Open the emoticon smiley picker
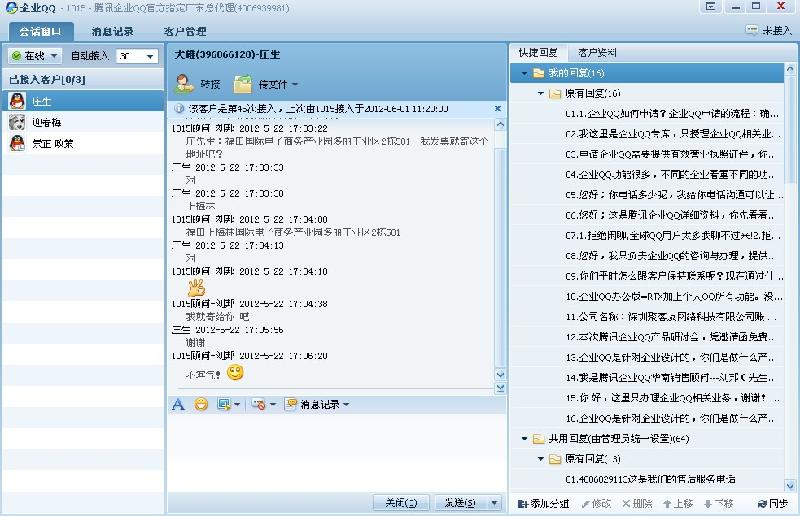The width and height of the screenshot is (800, 516). pyautogui.click(x=202, y=405)
